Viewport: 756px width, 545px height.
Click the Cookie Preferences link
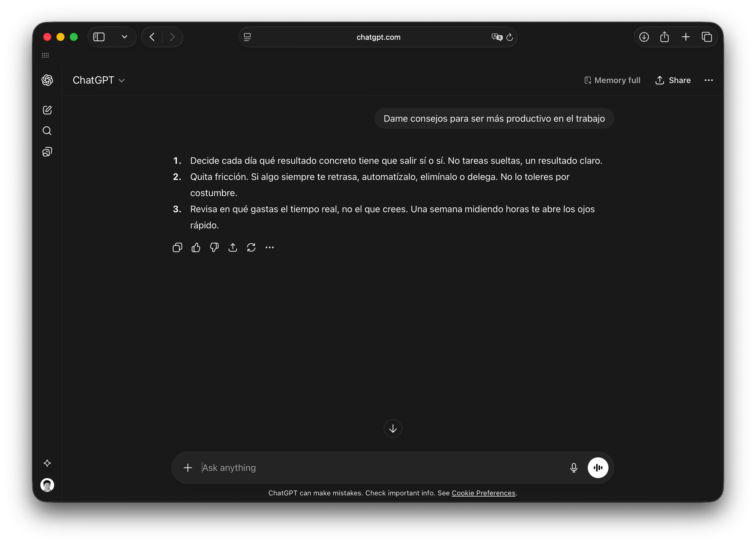483,493
